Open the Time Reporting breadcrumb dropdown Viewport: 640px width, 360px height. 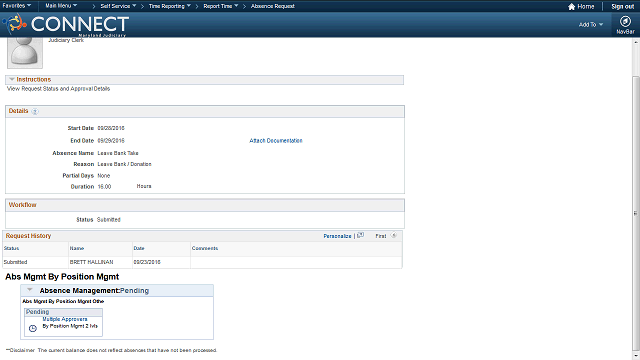pyautogui.click(x=169, y=6)
